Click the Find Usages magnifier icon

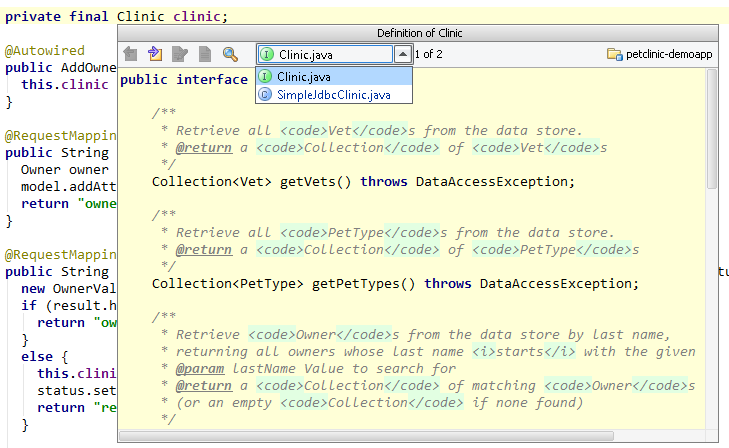(230, 54)
